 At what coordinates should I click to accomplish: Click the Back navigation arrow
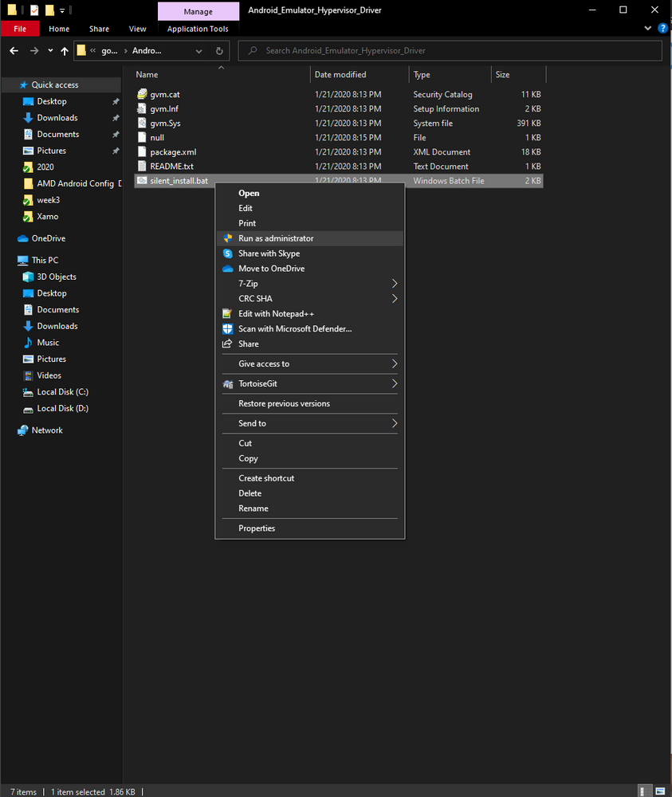[x=14, y=51]
